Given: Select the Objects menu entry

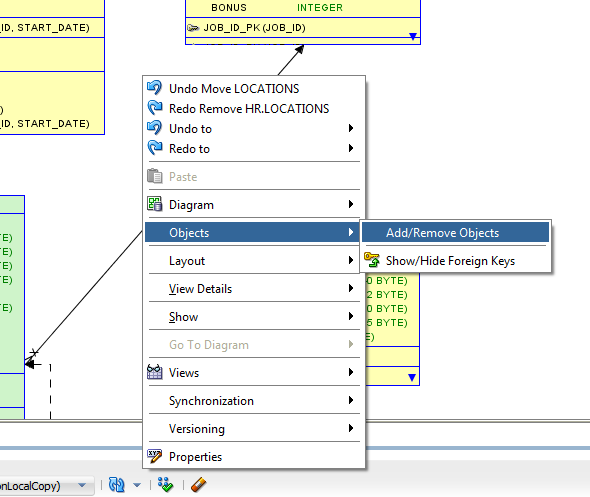Looking at the screenshot, I should point(252,233).
